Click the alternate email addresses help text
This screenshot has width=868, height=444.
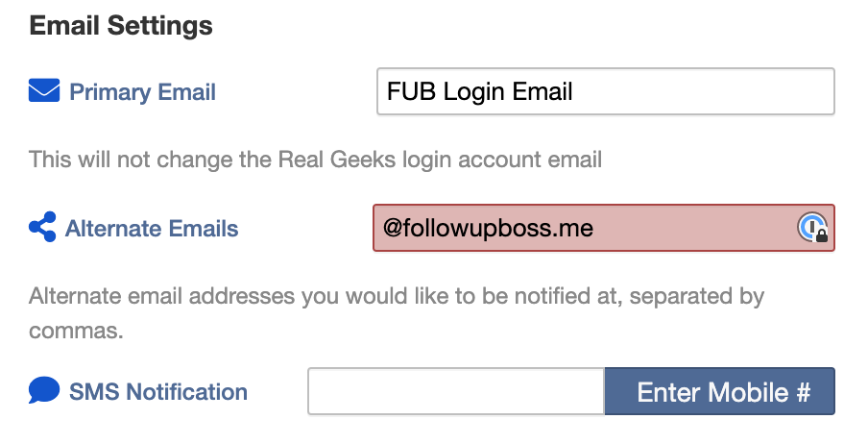coord(397,313)
